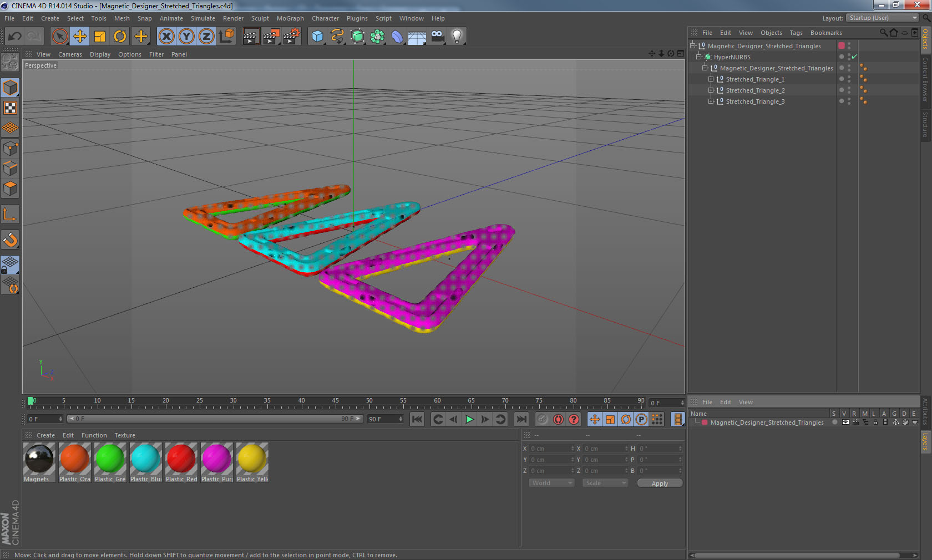Open the Layout dropdown Startup (User)

883,18
